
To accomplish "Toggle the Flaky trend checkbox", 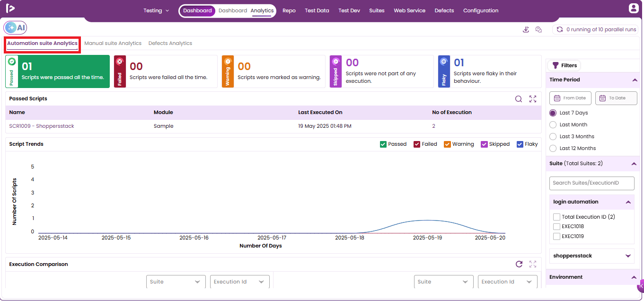I will [x=520, y=144].
